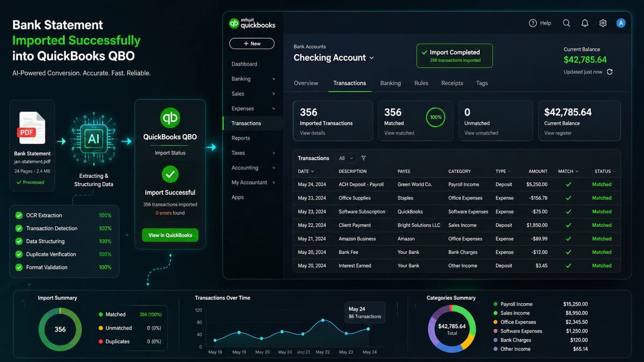Click the search magnifier icon
Screen dimensions: 644x362
coord(567,23)
